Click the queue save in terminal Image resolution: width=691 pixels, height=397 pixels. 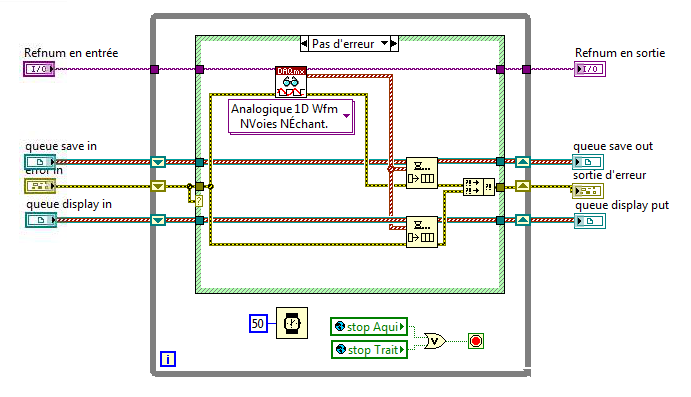(x=40, y=162)
